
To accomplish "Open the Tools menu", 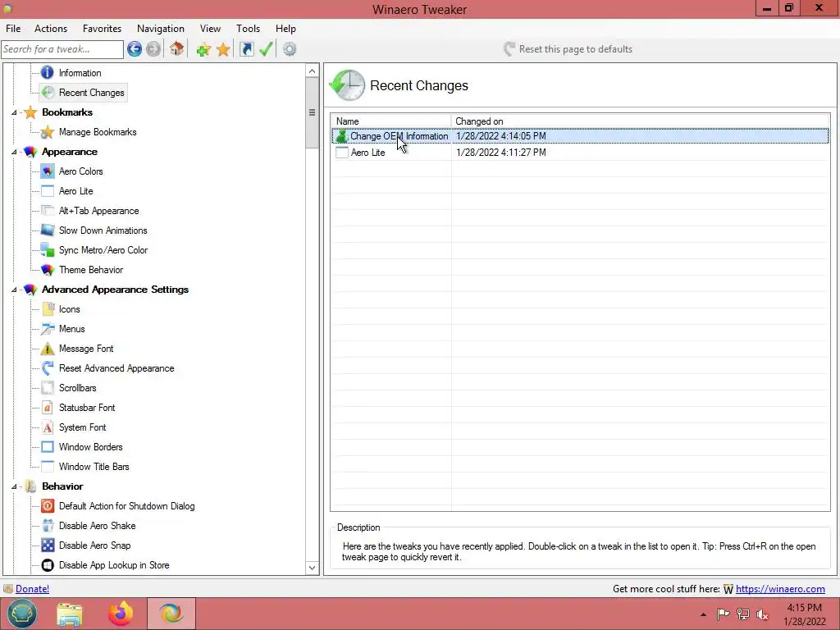I will click(x=248, y=29).
